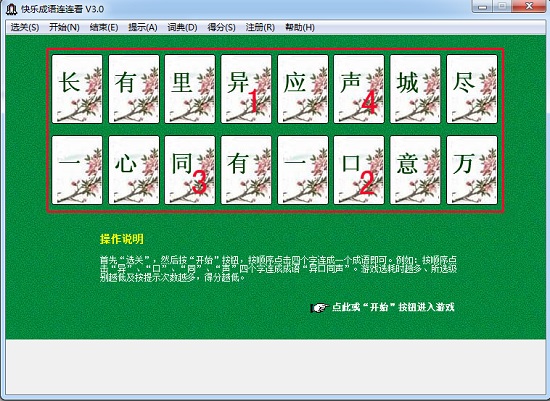Viewport: 550px width, 401px height.
Task: Select the 有 card in the top row
Action: (x=134, y=89)
